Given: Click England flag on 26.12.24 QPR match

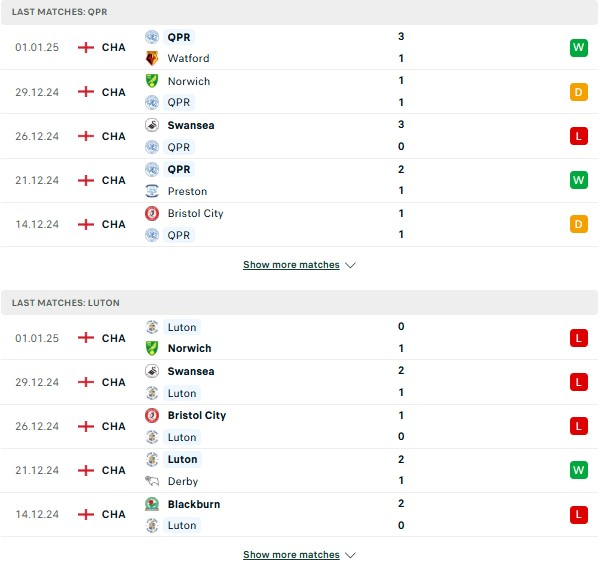Looking at the screenshot, I should pos(85,136).
